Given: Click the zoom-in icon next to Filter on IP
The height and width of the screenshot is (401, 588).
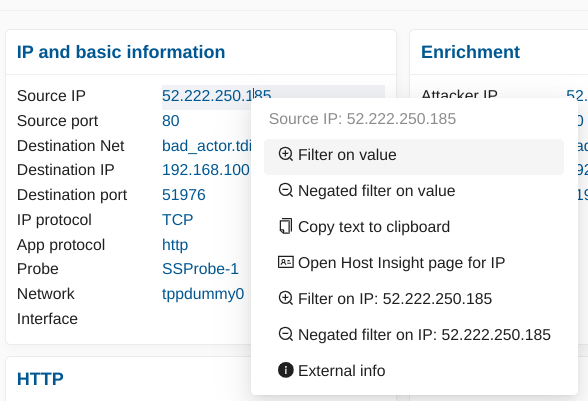Looking at the screenshot, I should [286, 298].
